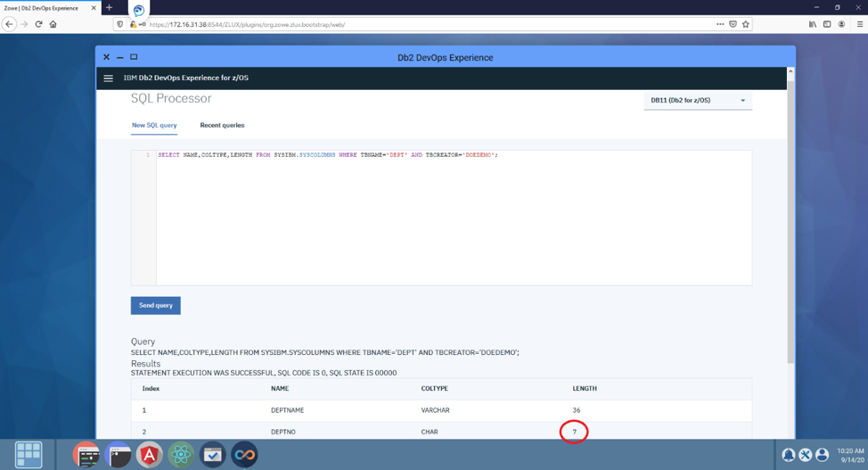868x470 pixels.
Task: Close the Zowe Db2 DevOps browser tab
Action: (94, 8)
